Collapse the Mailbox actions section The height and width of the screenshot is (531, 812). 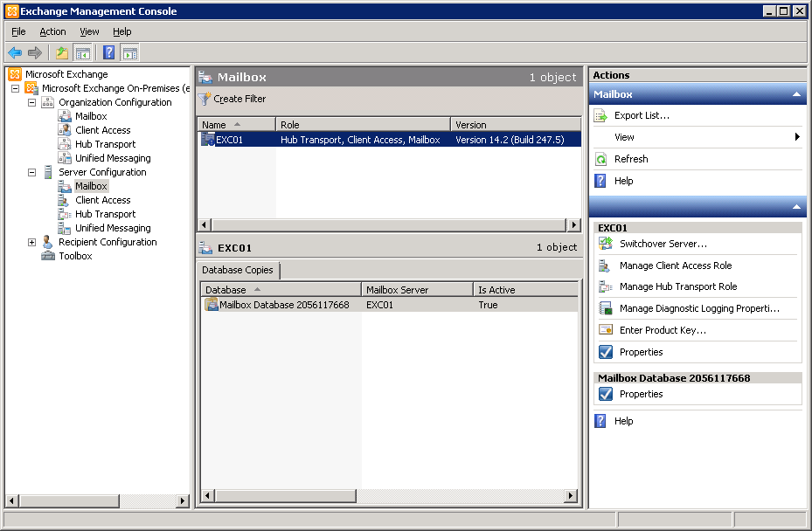796,94
